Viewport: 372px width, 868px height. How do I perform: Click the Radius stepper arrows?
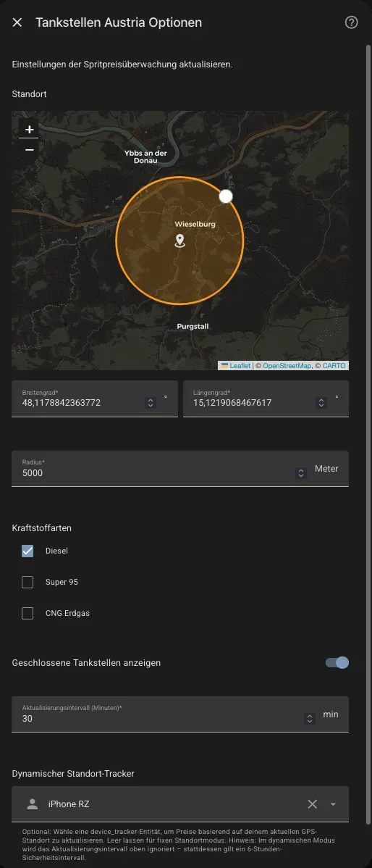[300, 472]
